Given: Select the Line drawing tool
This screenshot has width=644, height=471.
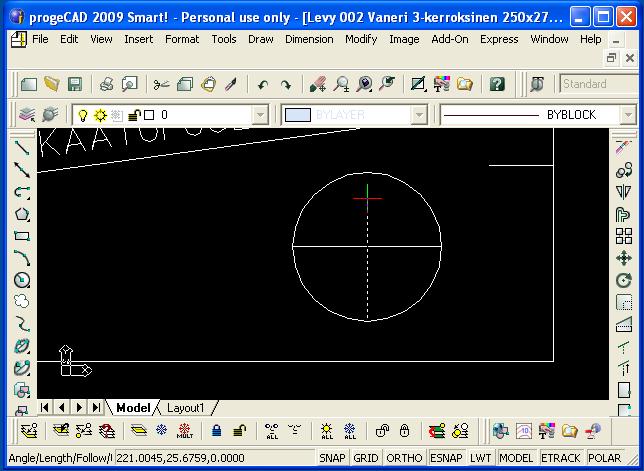Looking at the screenshot, I should click(x=21, y=148).
